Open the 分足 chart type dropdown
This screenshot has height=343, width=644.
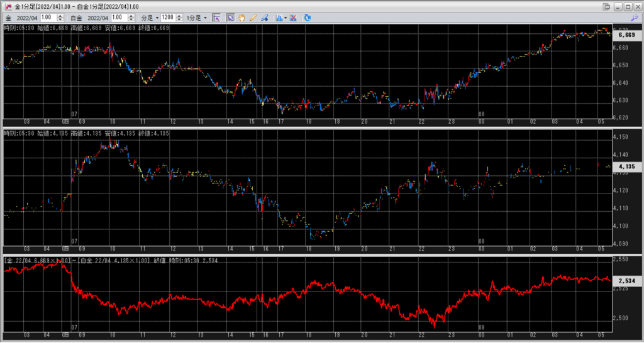[x=150, y=18]
